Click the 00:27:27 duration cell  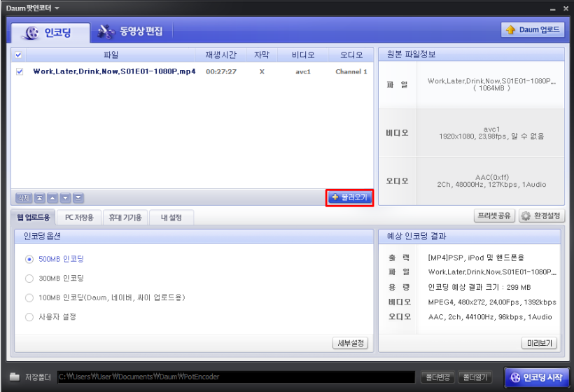coord(221,71)
